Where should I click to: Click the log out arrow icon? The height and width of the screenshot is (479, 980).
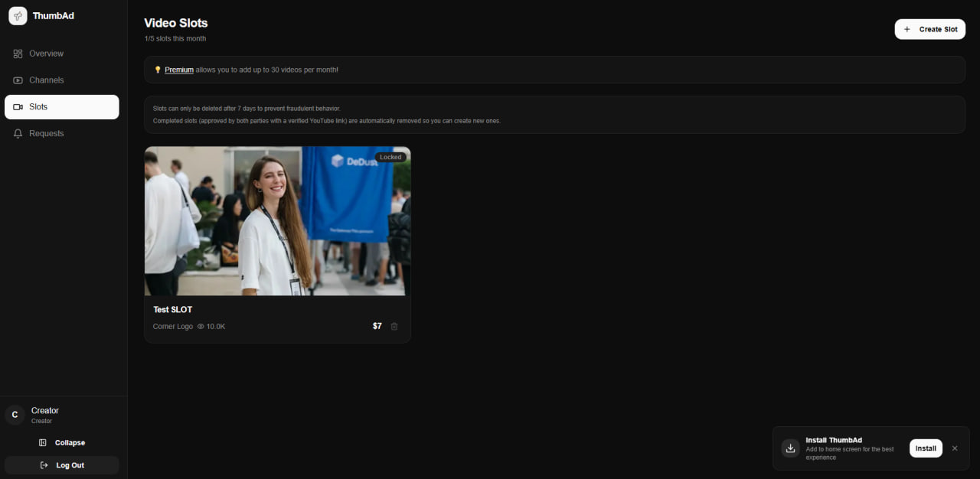point(44,465)
